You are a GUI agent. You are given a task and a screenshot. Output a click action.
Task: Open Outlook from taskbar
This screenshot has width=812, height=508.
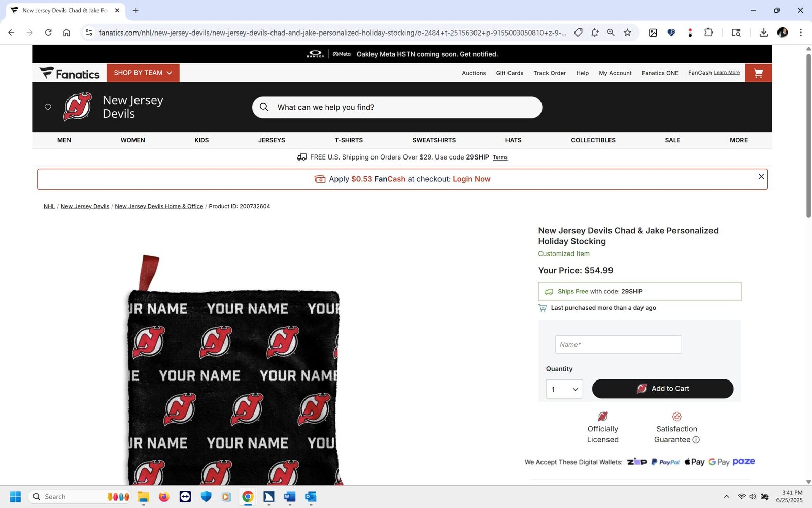click(311, 497)
